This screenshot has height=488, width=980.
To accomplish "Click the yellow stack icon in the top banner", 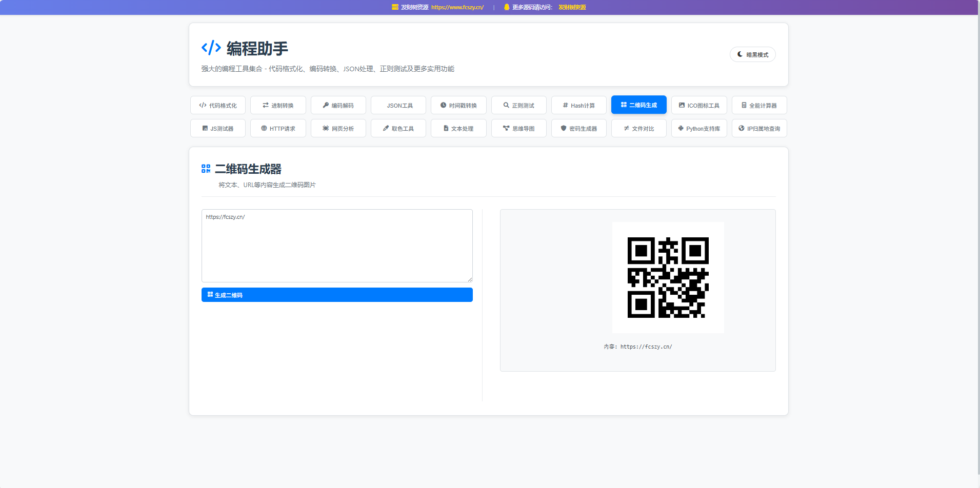I will (395, 7).
